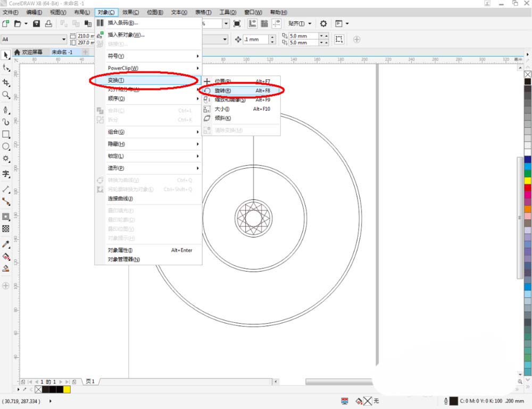Select the Connector tool

pyautogui.click(x=6, y=201)
